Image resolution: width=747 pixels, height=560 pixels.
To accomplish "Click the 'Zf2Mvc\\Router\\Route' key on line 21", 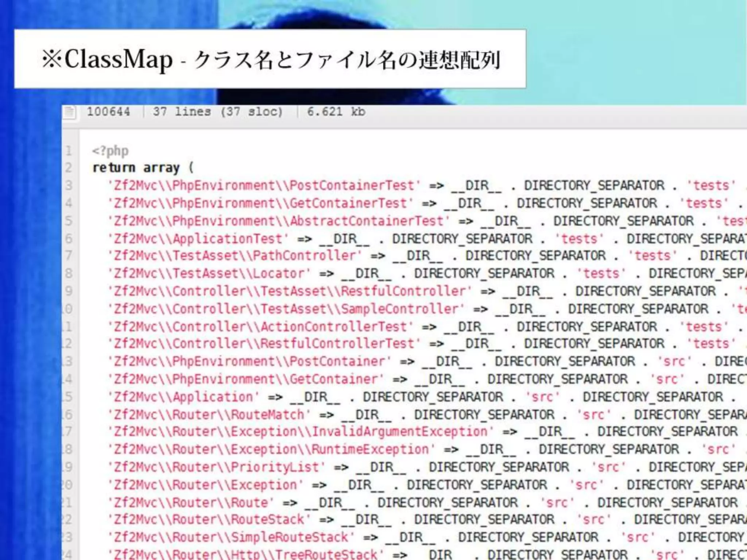I will click(x=191, y=503).
